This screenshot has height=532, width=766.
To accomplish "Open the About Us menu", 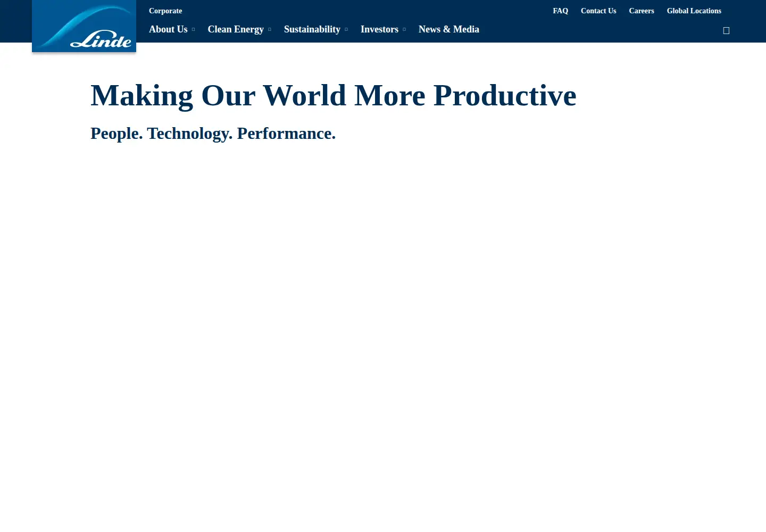I will 168,29.
